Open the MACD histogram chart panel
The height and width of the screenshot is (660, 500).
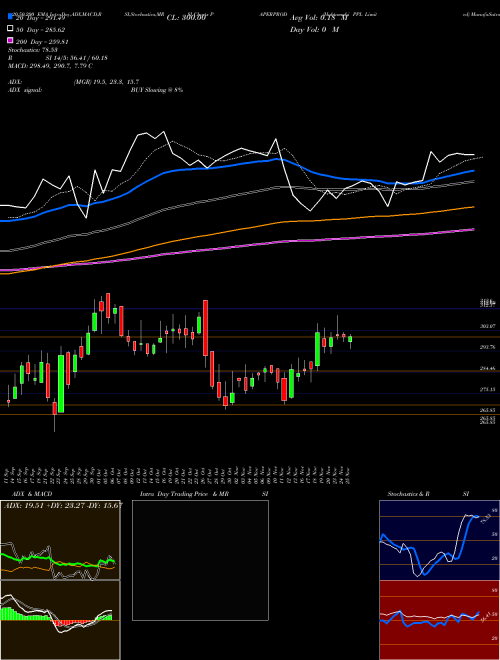[x=60, y=620]
